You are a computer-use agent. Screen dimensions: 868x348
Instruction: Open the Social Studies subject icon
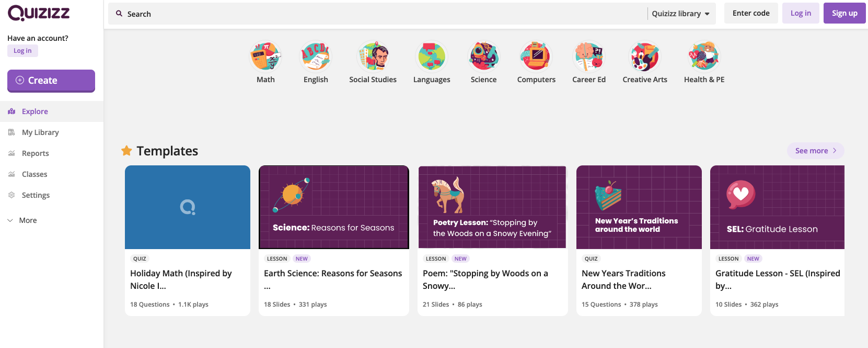(x=373, y=57)
